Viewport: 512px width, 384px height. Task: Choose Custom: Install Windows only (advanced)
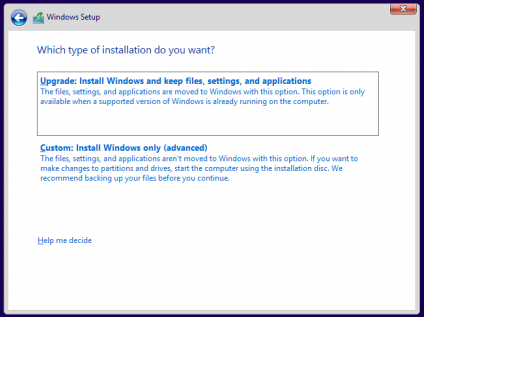click(124, 148)
